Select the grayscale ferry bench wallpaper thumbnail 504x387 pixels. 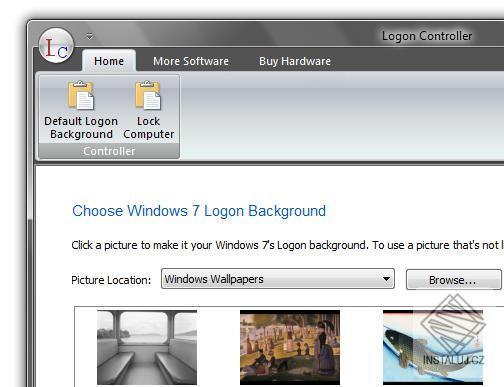(147, 347)
